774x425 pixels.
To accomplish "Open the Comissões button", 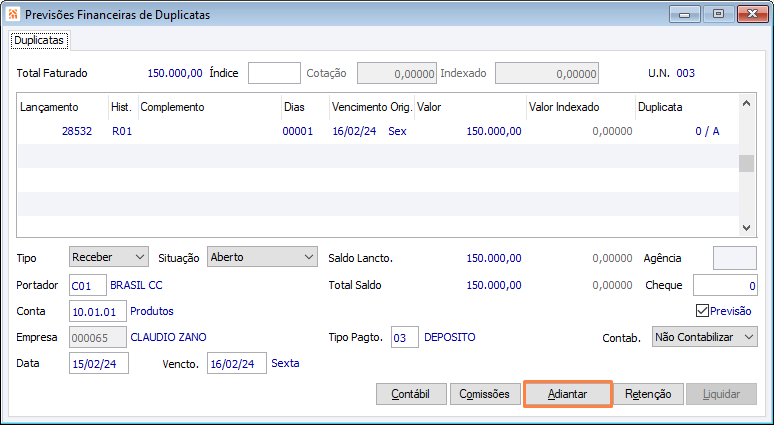I will 485,394.
